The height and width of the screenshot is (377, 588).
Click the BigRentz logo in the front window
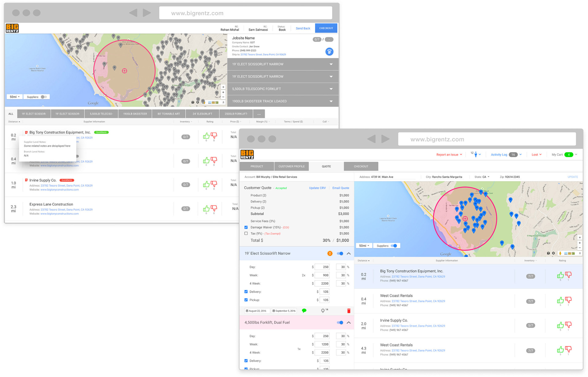point(247,154)
